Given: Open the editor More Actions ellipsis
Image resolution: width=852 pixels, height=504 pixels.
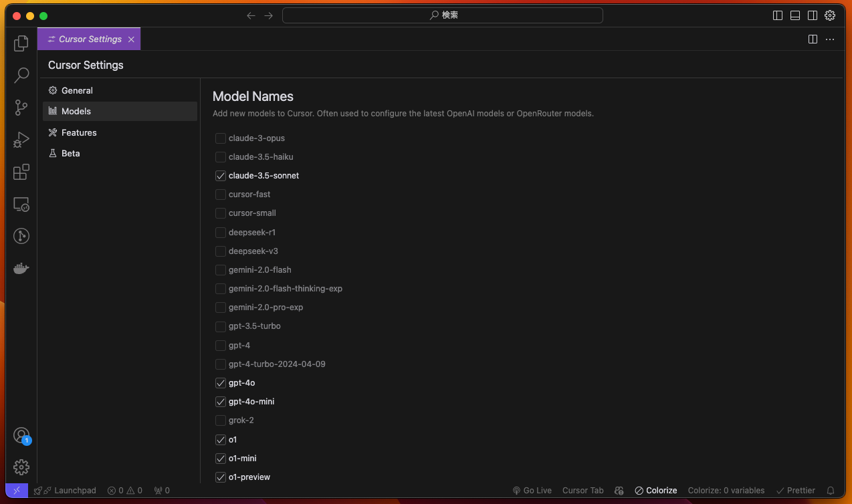Looking at the screenshot, I should (830, 39).
